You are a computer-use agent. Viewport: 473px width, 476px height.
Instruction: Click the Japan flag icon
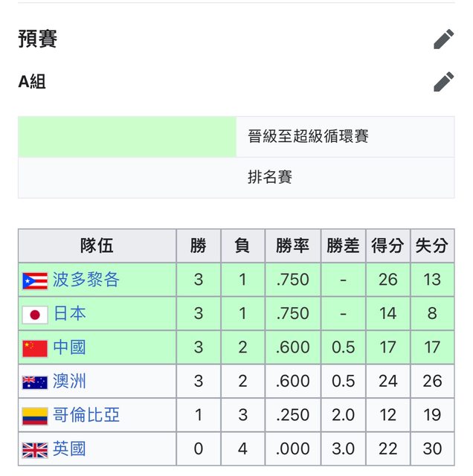(x=35, y=315)
